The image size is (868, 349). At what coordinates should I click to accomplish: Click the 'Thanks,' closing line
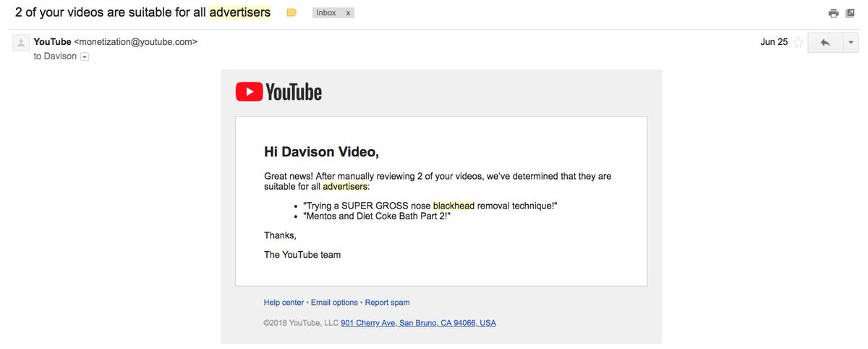(x=280, y=235)
